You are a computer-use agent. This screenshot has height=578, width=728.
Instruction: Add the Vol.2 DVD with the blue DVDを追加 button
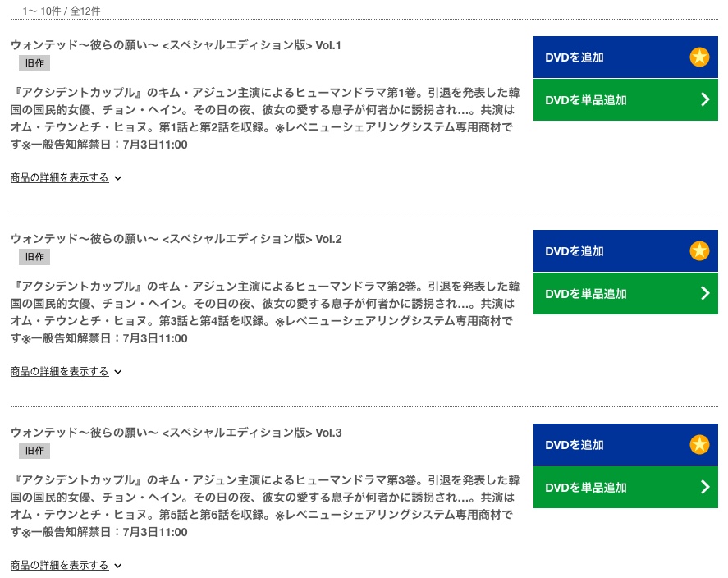[x=625, y=250]
